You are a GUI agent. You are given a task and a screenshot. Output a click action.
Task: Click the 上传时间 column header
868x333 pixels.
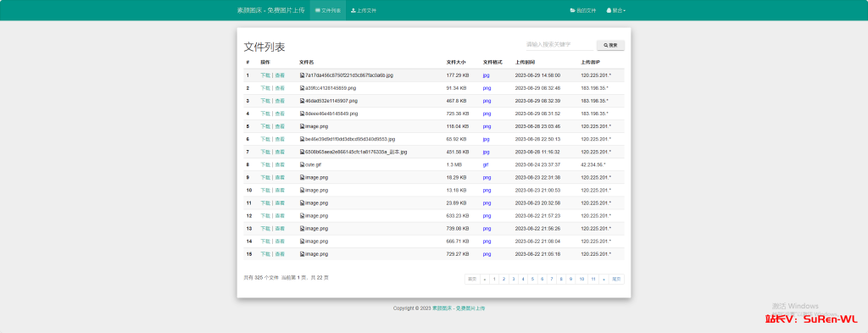tap(525, 62)
